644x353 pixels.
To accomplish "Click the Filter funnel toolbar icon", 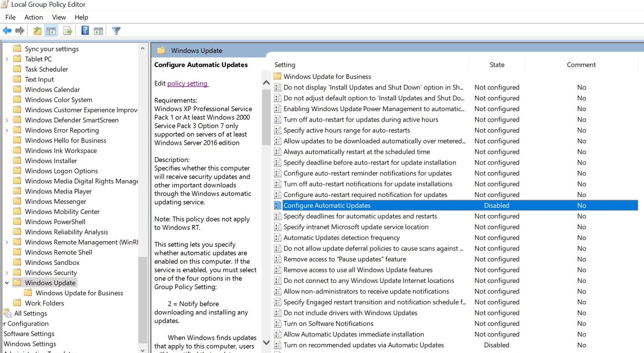I will (116, 31).
